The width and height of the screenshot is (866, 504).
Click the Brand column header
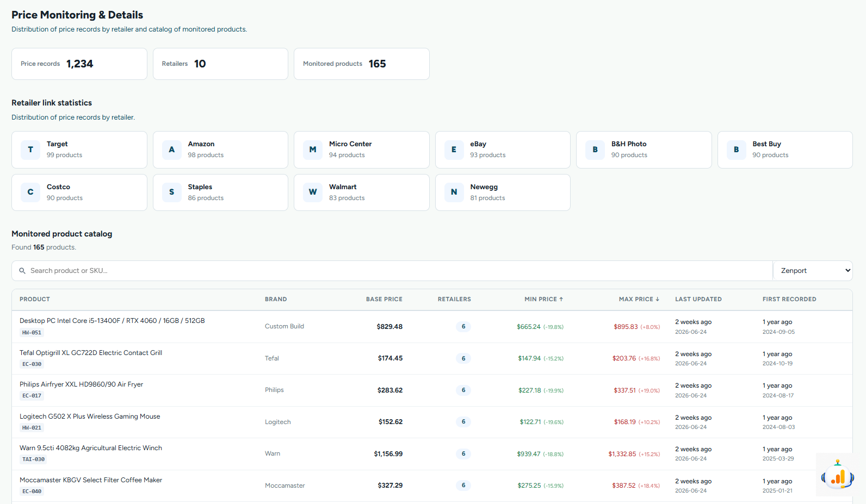click(276, 299)
